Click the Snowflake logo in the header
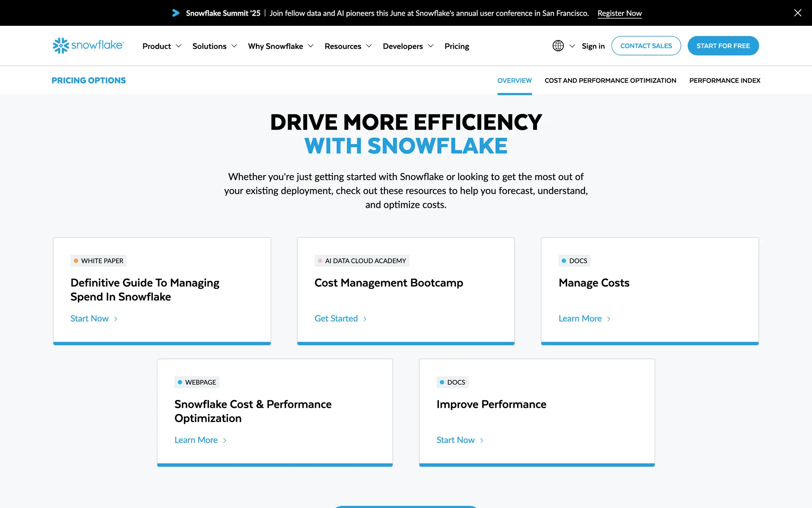This screenshot has width=812, height=508. pyautogui.click(x=88, y=45)
